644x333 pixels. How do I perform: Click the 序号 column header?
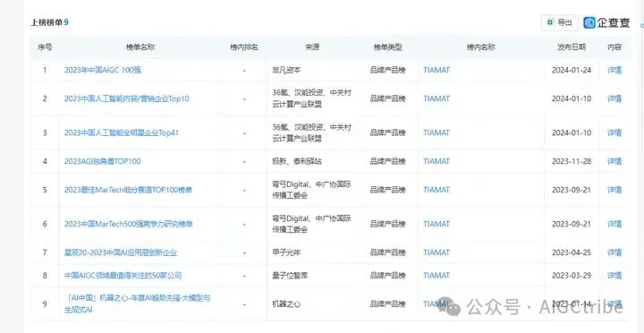(45, 47)
